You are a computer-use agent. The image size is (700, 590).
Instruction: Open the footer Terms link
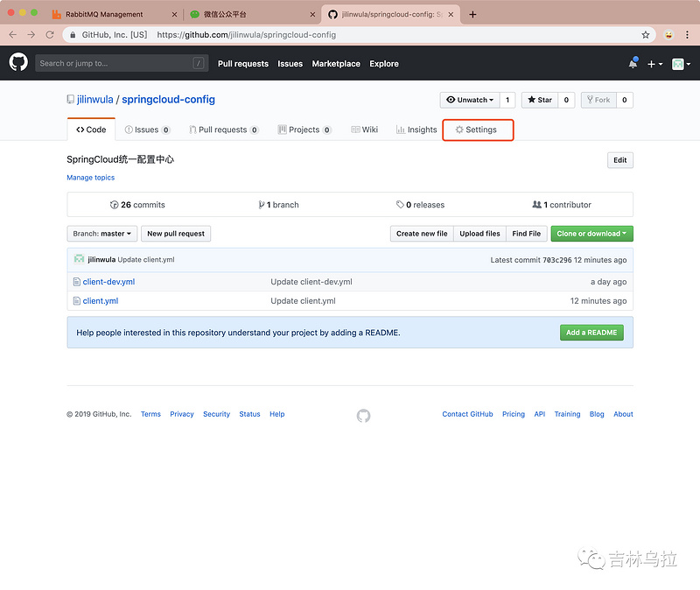150,414
